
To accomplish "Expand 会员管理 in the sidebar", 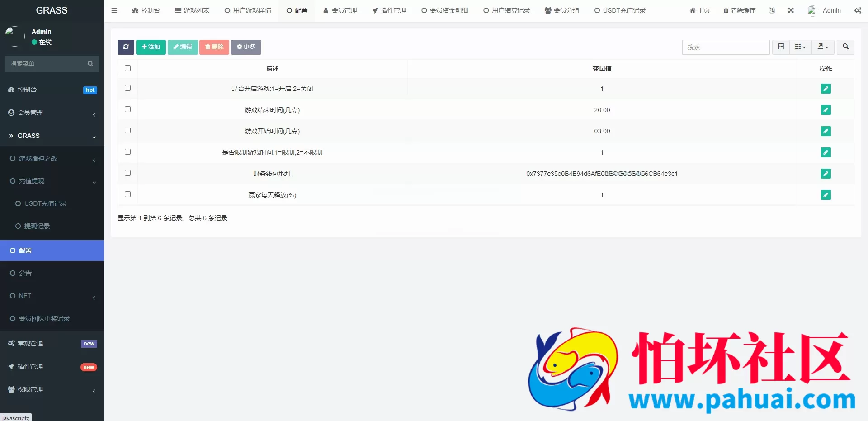I will pyautogui.click(x=52, y=113).
